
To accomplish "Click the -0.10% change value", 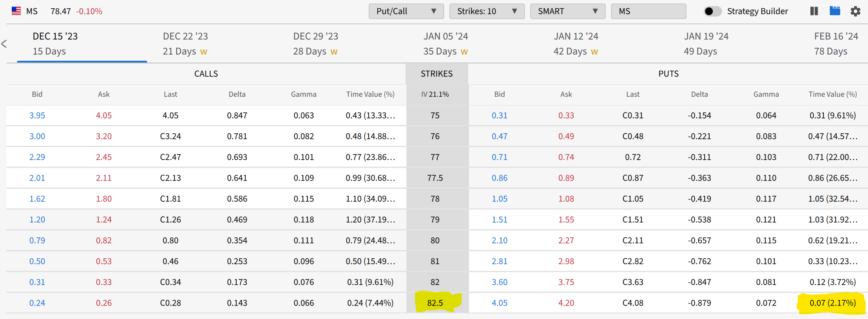I will [x=89, y=11].
